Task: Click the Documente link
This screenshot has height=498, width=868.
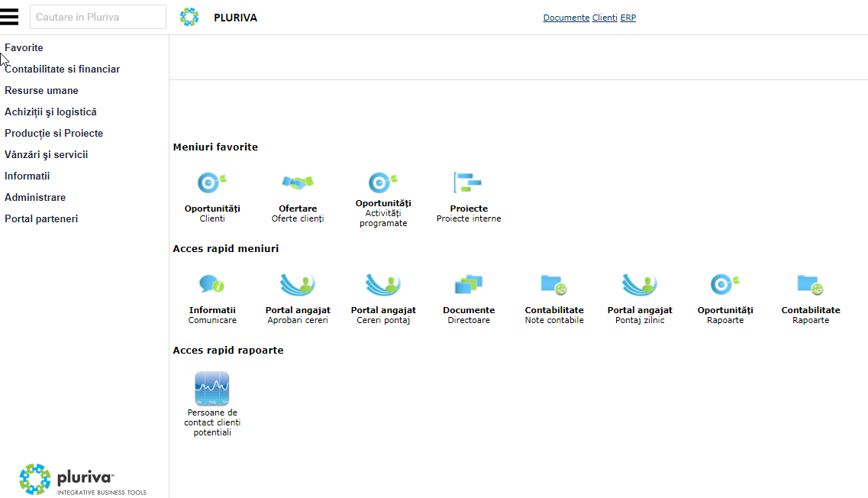Action: (x=566, y=18)
